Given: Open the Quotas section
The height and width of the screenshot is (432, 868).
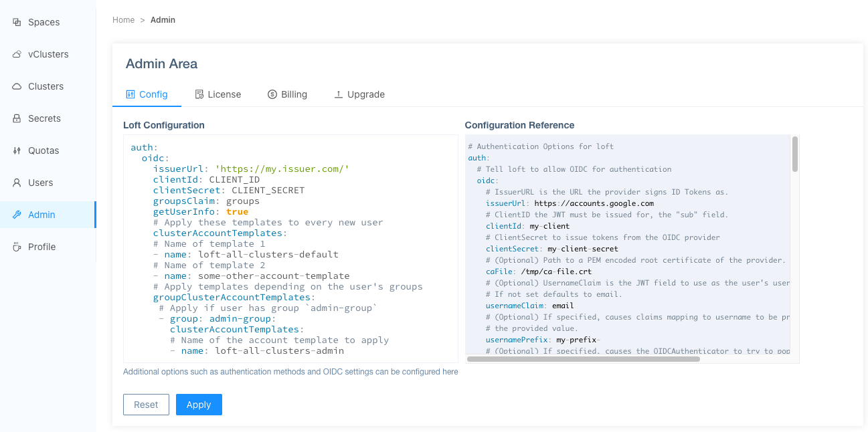Looking at the screenshot, I should 48,150.
